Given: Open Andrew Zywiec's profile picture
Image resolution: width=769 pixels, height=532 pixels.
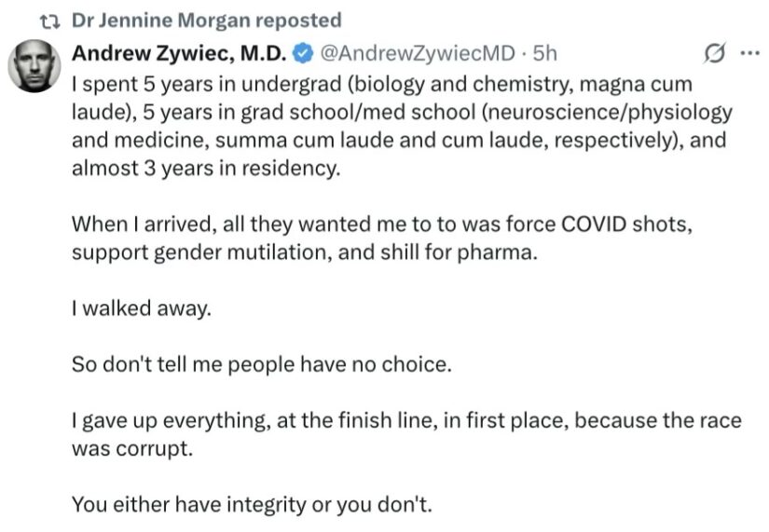Looking at the screenshot, I should [34, 66].
